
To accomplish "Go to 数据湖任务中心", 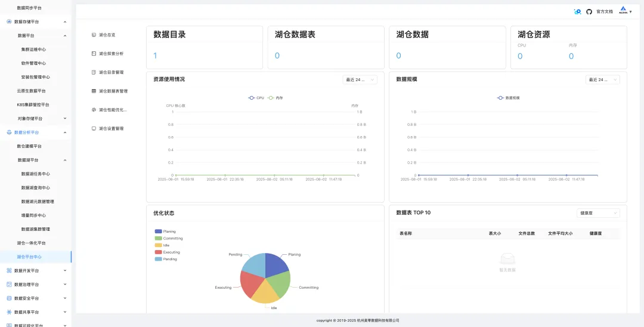I will click(x=35, y=174).
